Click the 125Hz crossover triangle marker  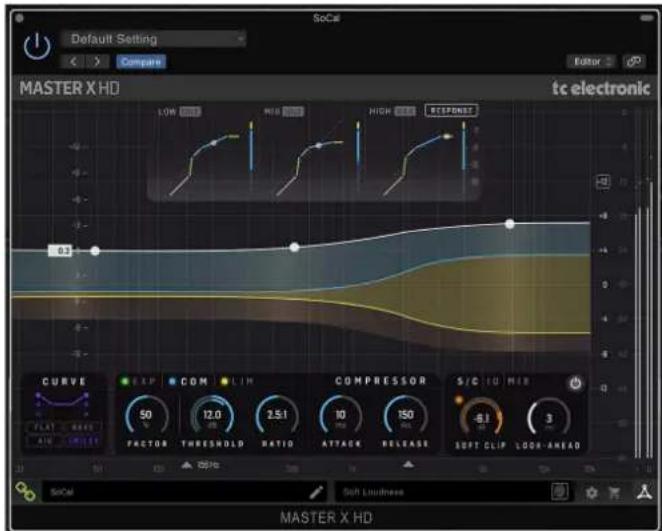(187, 465)
